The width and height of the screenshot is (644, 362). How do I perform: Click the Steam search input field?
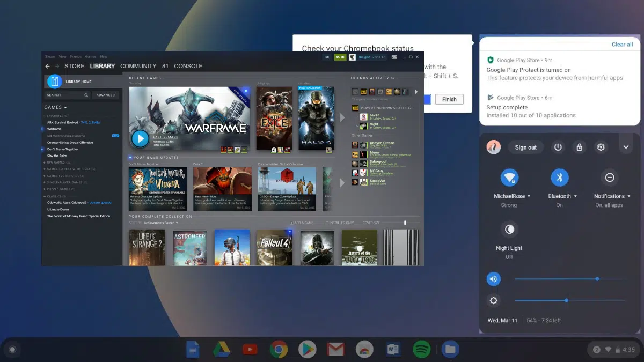coord(68,95)
